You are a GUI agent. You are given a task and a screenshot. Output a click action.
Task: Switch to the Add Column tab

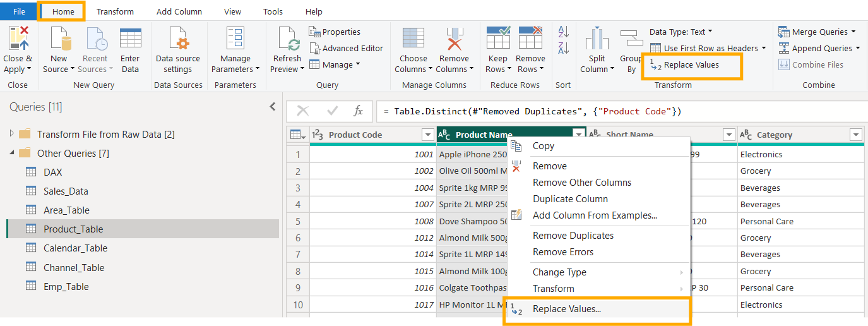[179, 11]
